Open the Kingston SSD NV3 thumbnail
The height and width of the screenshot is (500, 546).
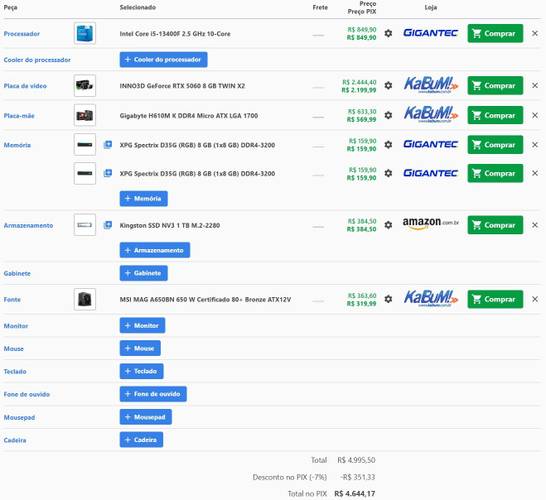coord(85,225)
